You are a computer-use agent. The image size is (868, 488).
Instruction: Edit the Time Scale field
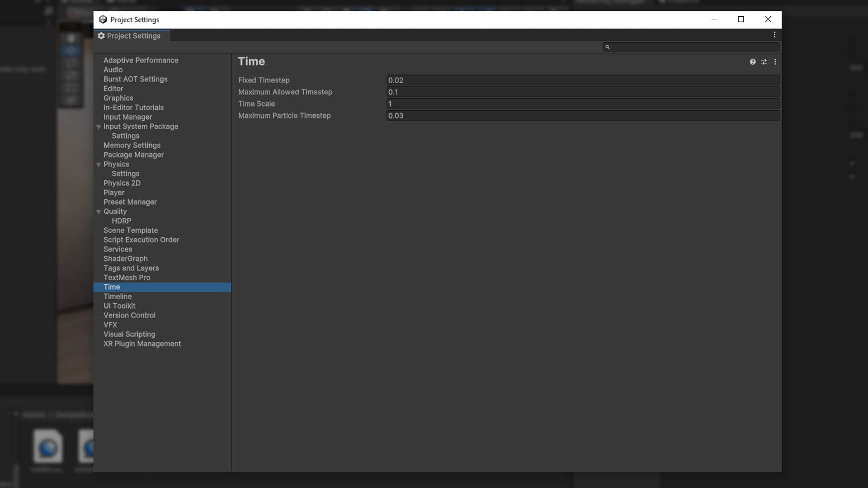pos(583,103)
